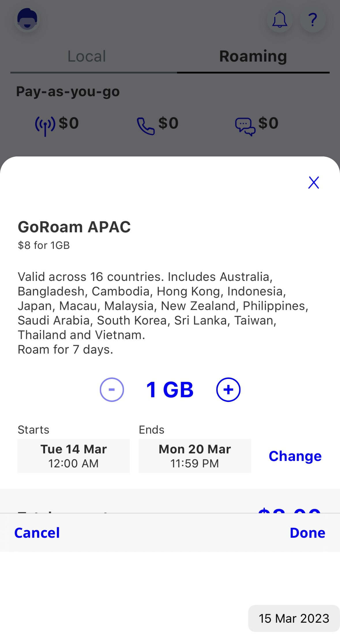Tap the Pay-as-you-go heading
The image size is (340, 644).
click(x=68, y=92)
